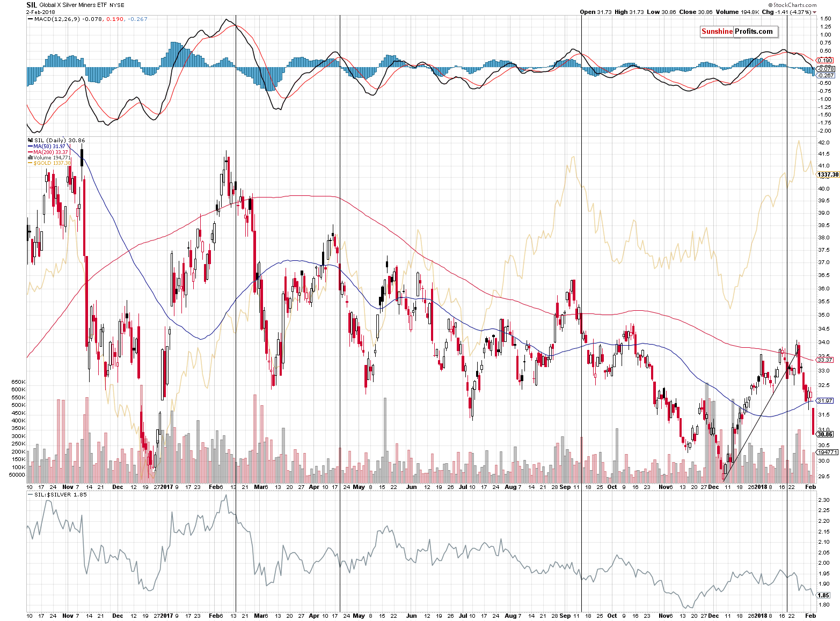Click the 650K label on volume axis
This screenshot has width=840, height=621.
[x=18, y=382]
